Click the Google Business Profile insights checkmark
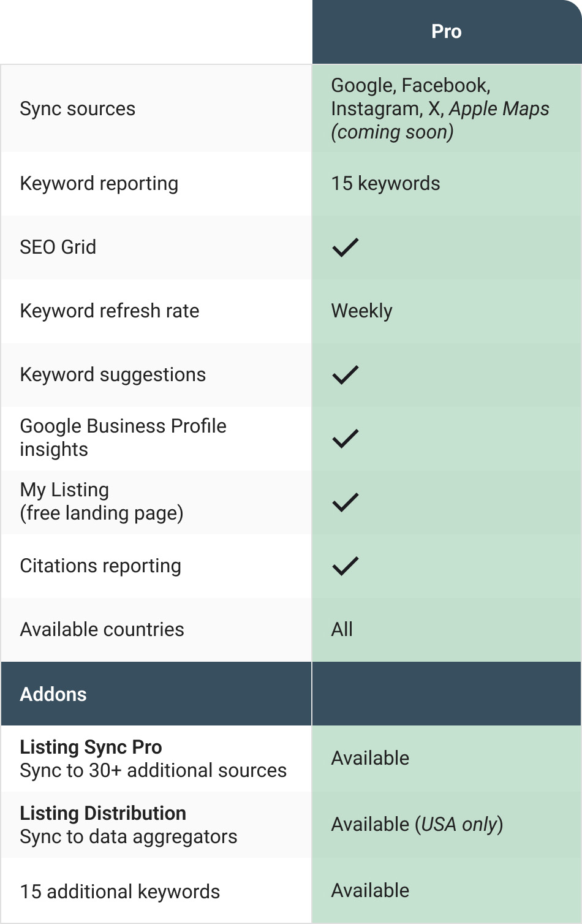 pos(346,439)
